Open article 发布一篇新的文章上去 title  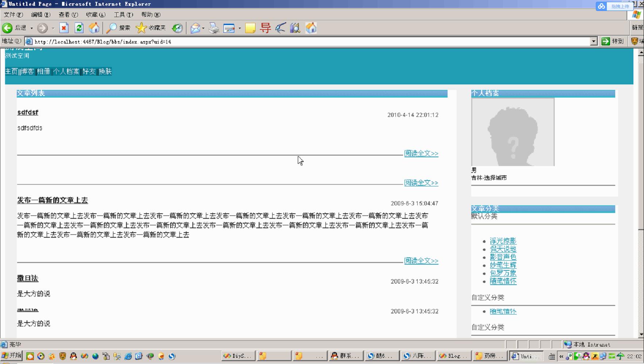(52, 200)
